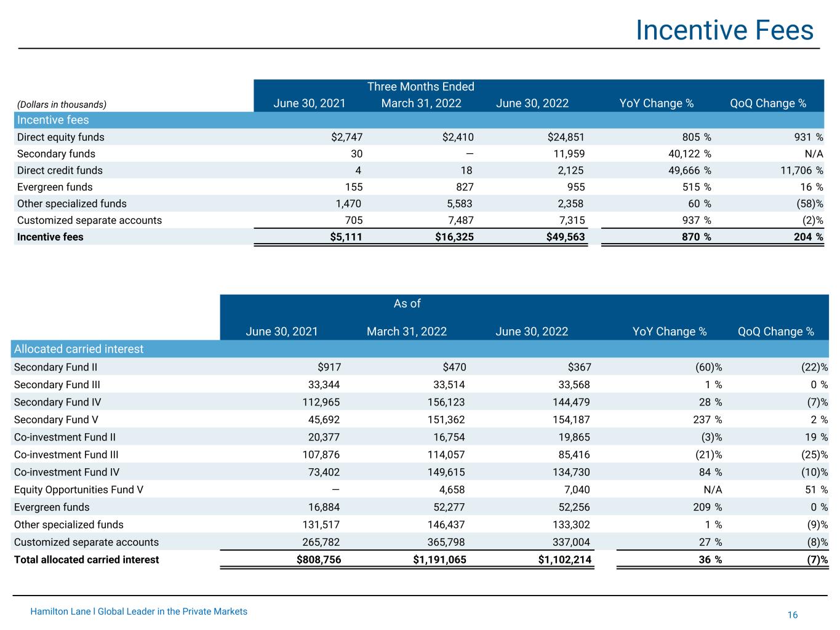The height and width of the screenshot is (630, 840).
Task: Click the Three Months Ended header
Action: (420, 87)
